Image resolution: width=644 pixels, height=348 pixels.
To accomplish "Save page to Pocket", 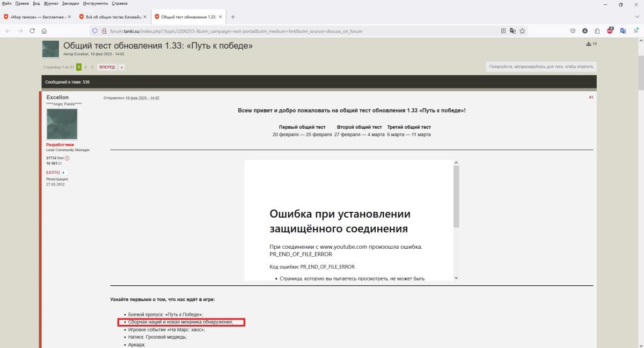I will [574, 31].
